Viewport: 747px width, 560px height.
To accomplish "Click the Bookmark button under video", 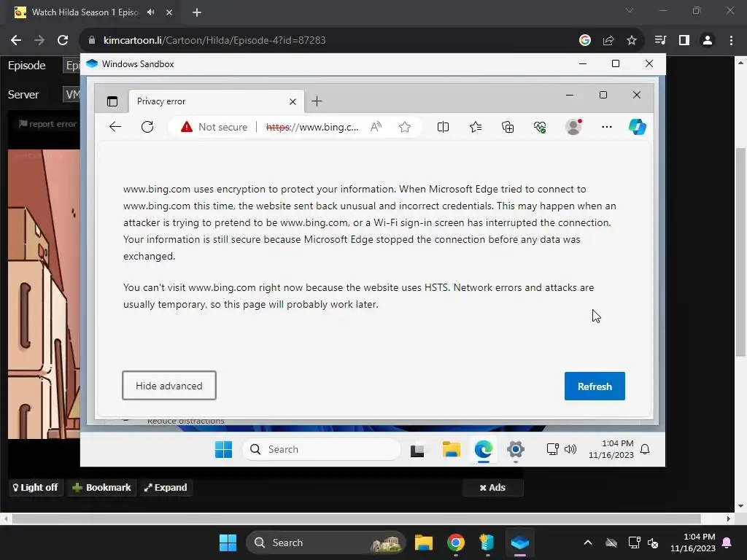I will 101,488.
